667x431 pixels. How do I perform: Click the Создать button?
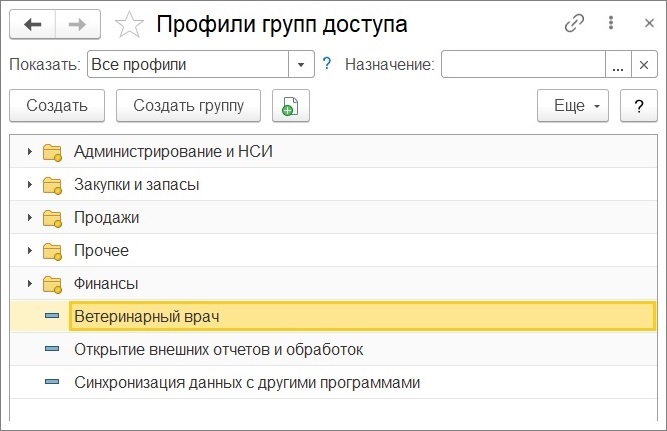tap(57, 106)
